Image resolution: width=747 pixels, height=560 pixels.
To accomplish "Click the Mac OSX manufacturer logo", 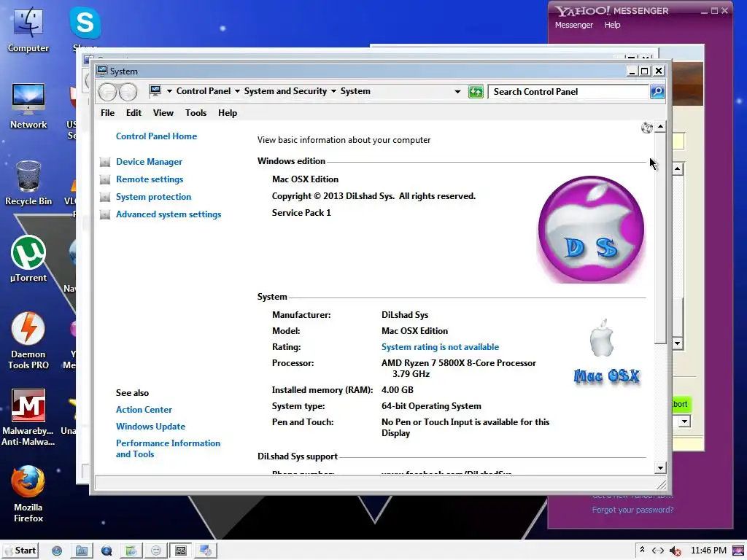I will click(x=606, y=352).
